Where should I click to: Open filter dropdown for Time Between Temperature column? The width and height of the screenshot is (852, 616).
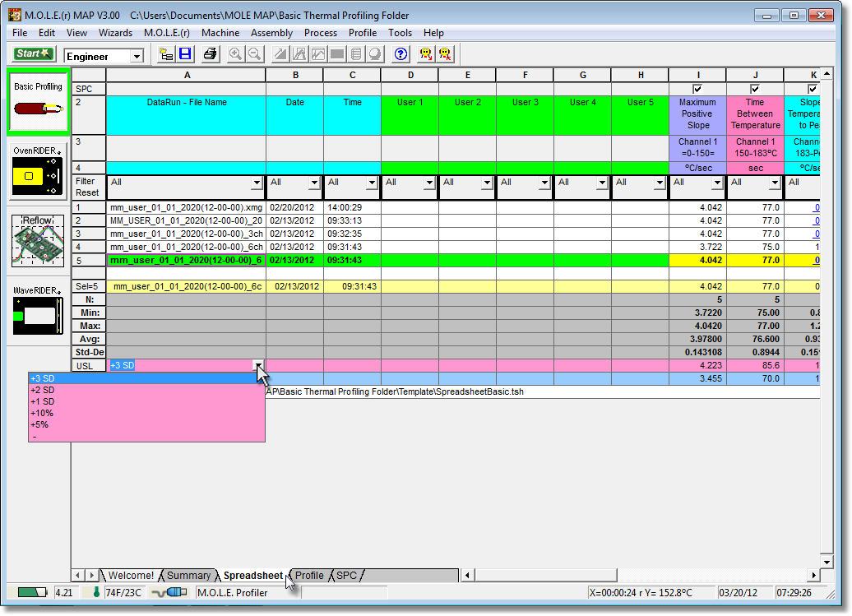(x=776, y=183)
